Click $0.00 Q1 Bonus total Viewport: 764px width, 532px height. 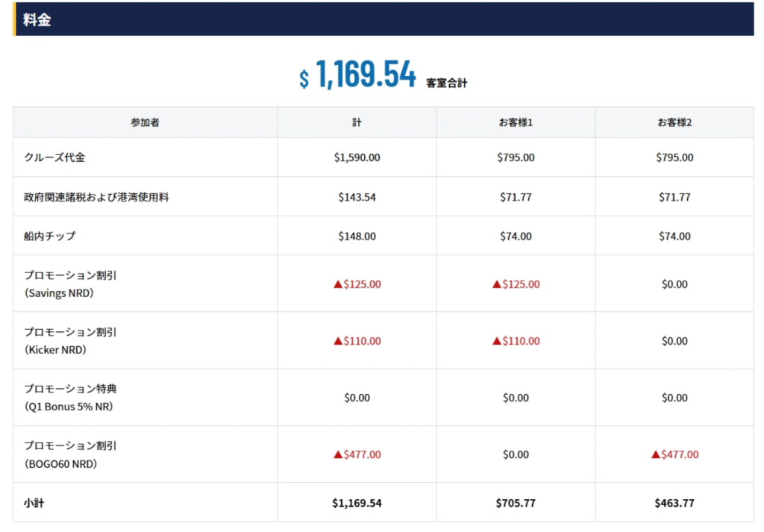pos(357,398)
